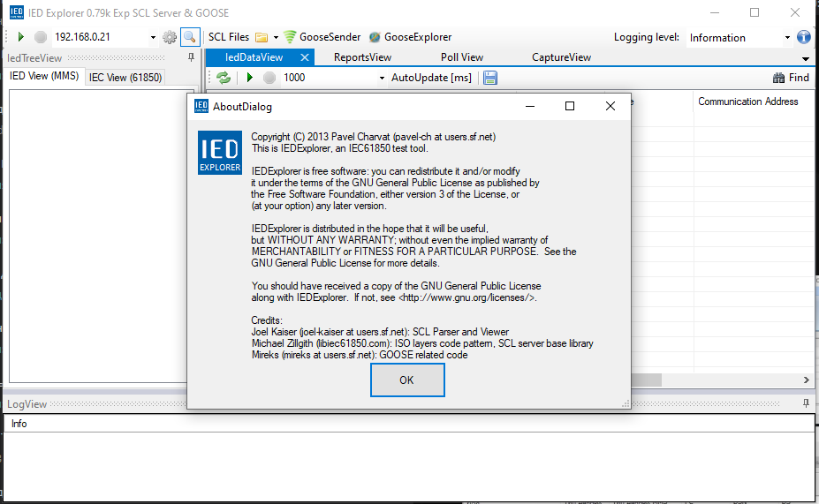Screen dimensions: 819x504
Task: Click the gnu.org licenses URL text
Action: click(467, 298)
